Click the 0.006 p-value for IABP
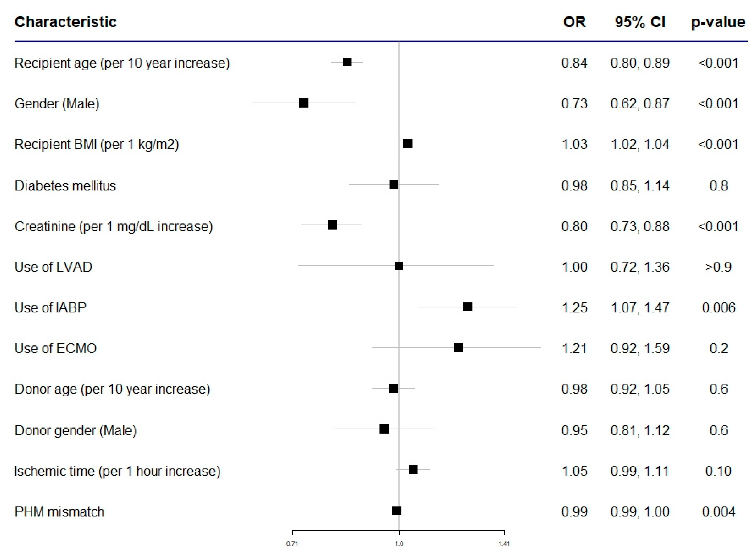The height and width of the screenshot is (554, 756). click(x=718, y=308)
